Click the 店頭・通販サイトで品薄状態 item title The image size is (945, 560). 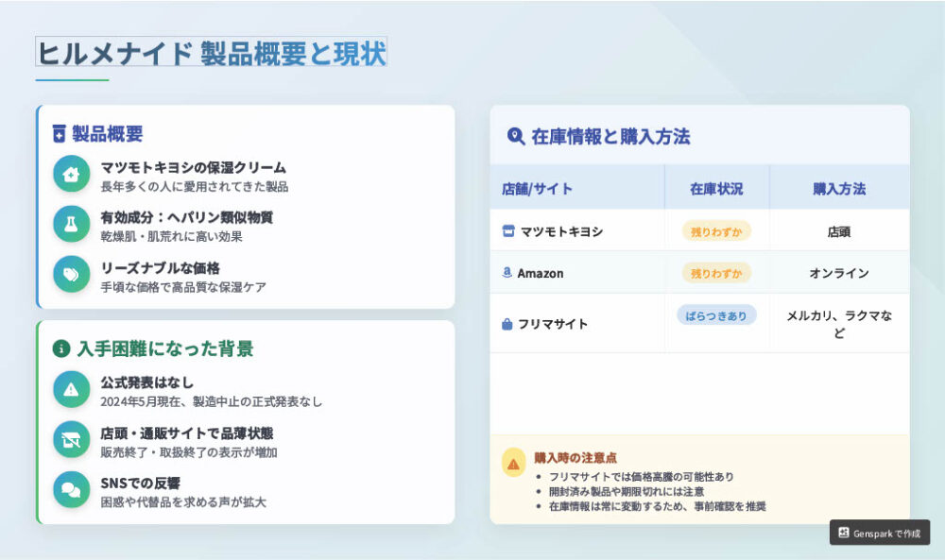(186, 433)
